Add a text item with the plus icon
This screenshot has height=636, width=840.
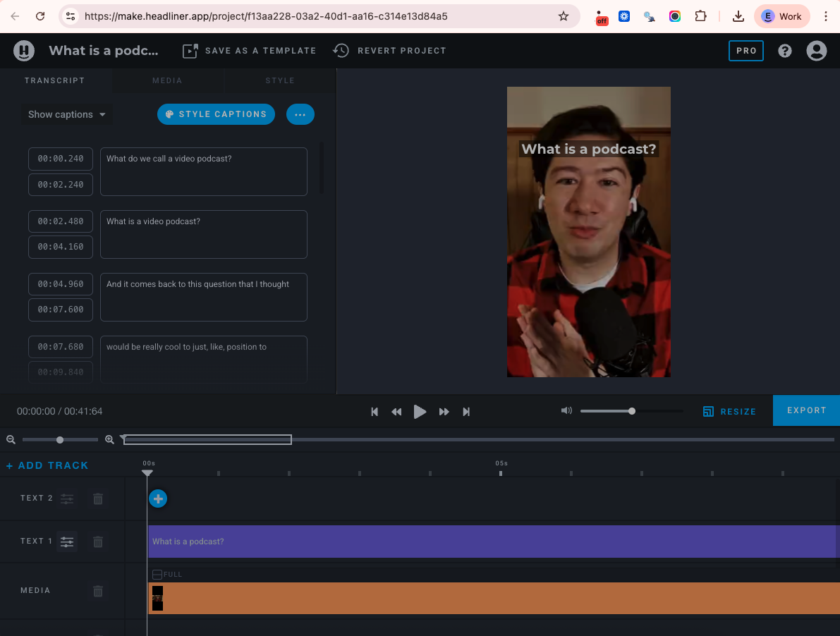coord(158,499)
